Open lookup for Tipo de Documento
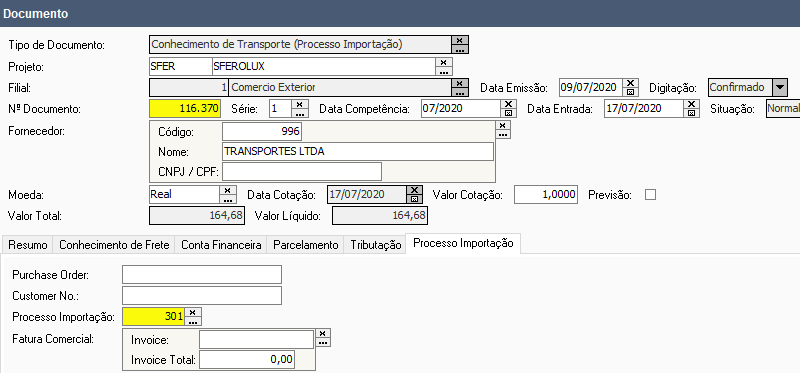 click(460, 49)
